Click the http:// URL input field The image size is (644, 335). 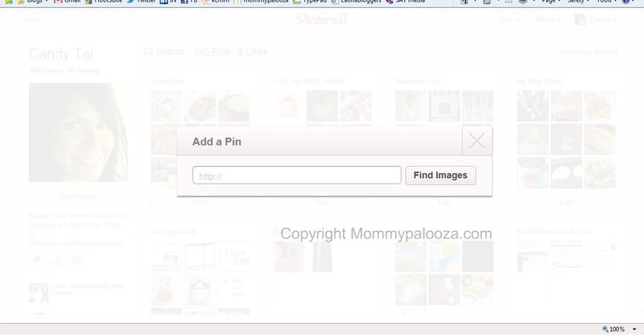pyautogui.click(x=296, y=176)
